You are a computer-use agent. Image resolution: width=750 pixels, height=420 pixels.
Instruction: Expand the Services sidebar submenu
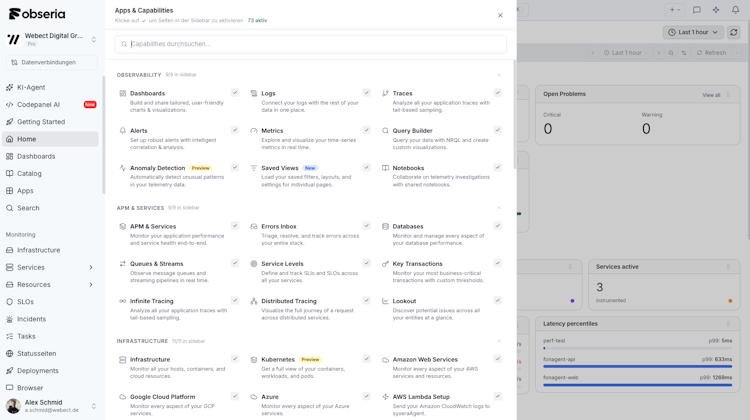coord(91,267)
